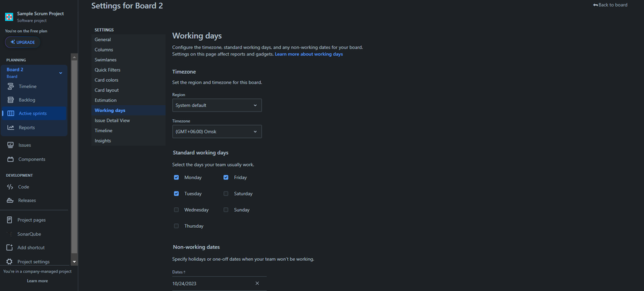Click sidebar scrollbar up arrow

(74, 57)
